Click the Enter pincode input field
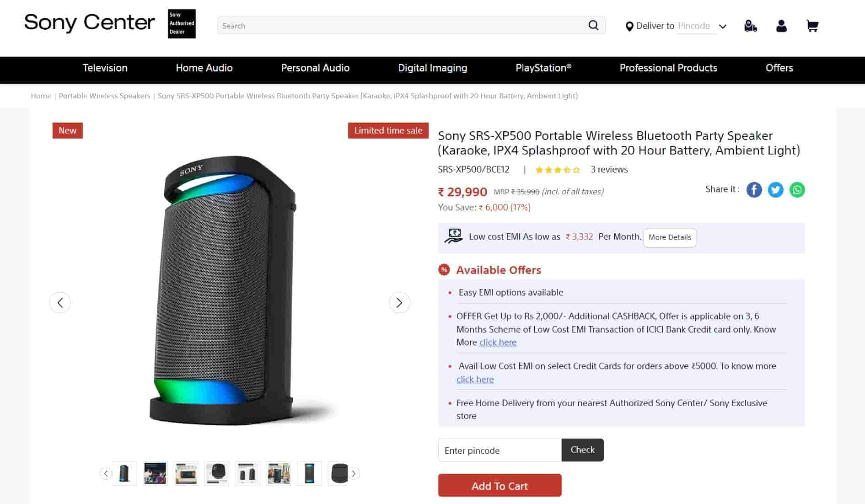This screenshot has height=504, width=865. [x=499, y=450]
